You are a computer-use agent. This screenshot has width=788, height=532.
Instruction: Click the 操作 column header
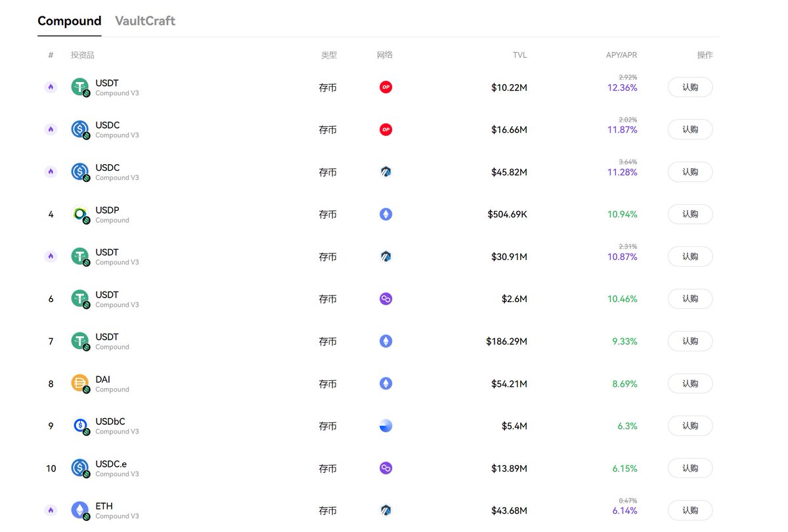click(705, 55)
